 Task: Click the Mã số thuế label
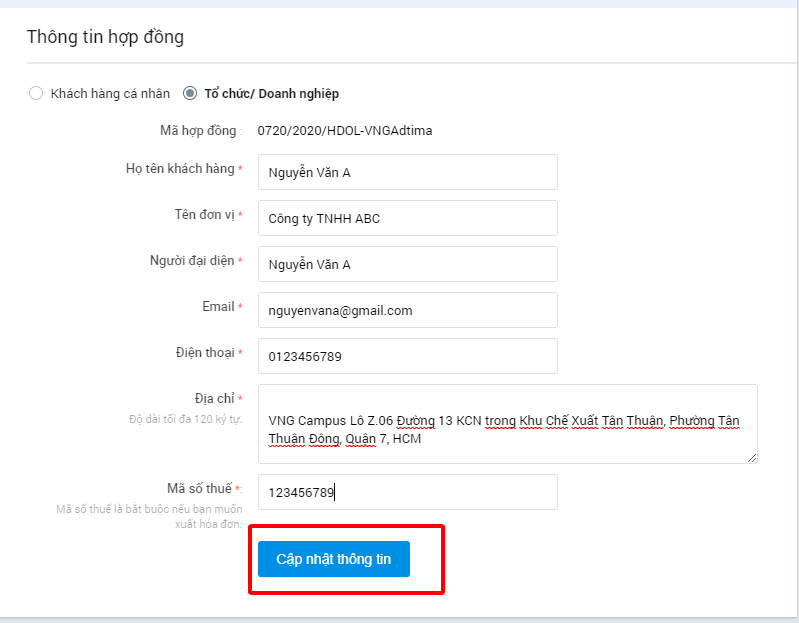(x=200, y=489)
